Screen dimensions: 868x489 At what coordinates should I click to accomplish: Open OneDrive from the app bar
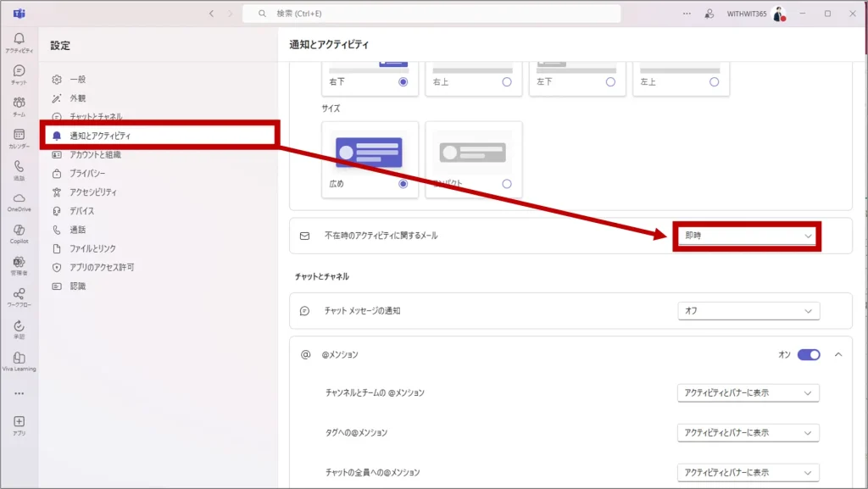click(19, 201)
